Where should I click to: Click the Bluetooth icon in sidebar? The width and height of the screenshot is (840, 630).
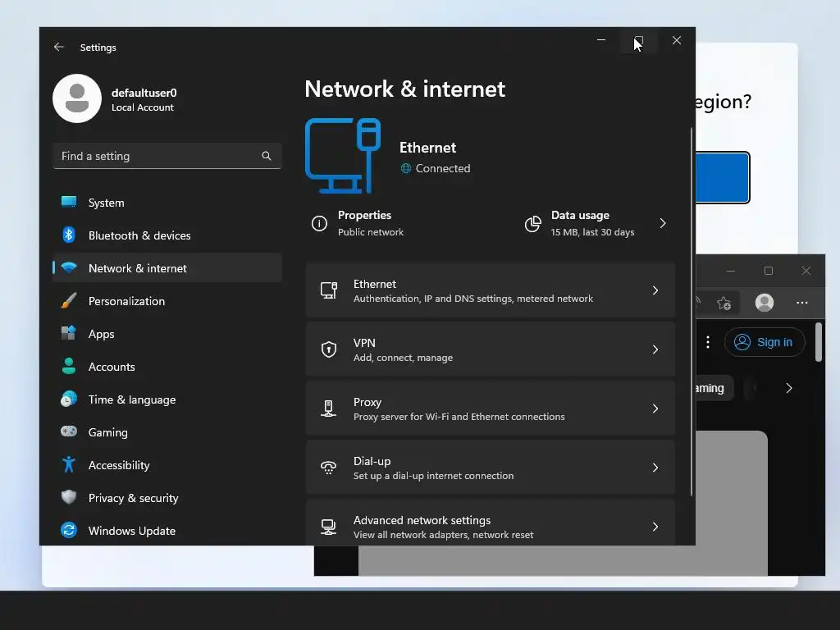(69, 235)
